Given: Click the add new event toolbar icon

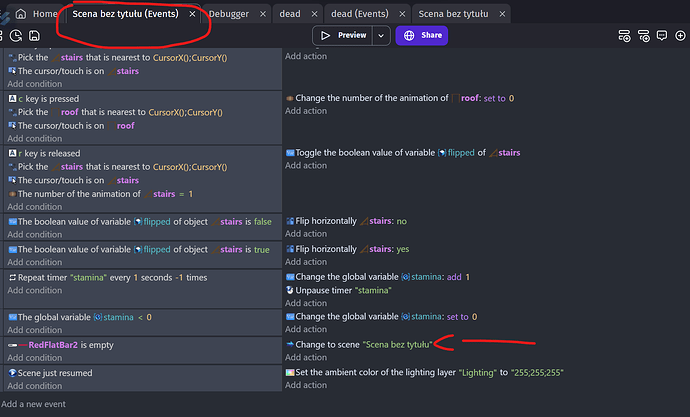Looking at the screenshot, I should tap(625, 35).
